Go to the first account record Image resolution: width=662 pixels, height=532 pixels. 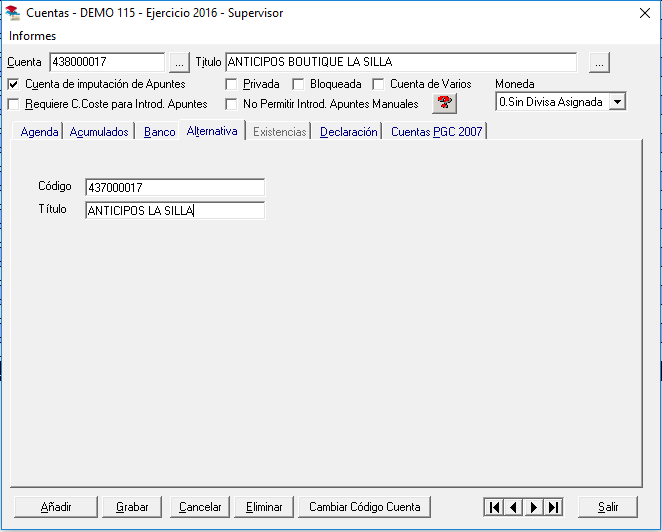[x=494, y=507]
